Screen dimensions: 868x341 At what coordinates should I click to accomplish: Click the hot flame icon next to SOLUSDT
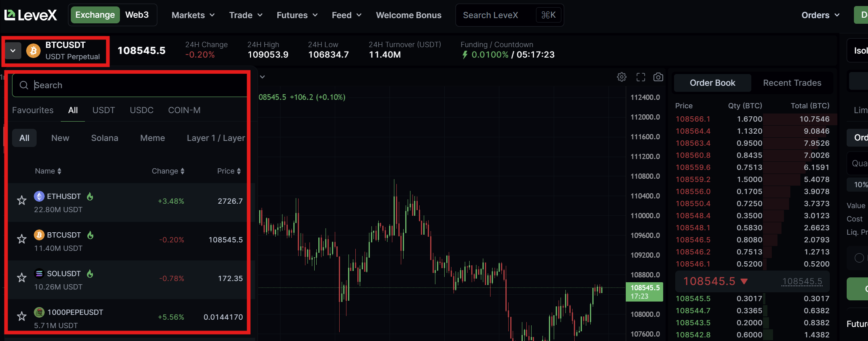click(x=90, y=273)
